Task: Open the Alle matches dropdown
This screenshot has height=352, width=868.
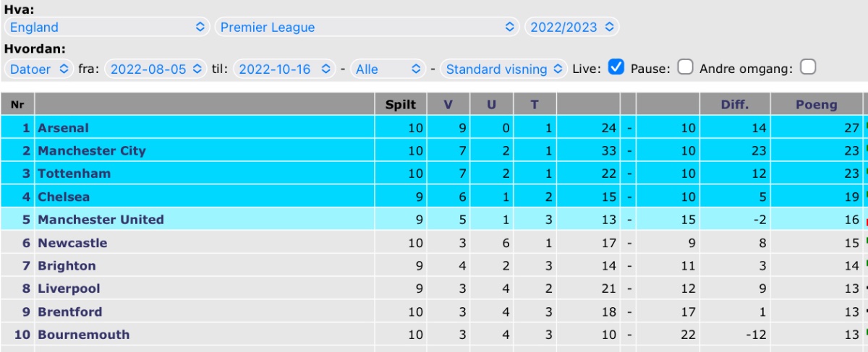Action: tap(388, 69)
